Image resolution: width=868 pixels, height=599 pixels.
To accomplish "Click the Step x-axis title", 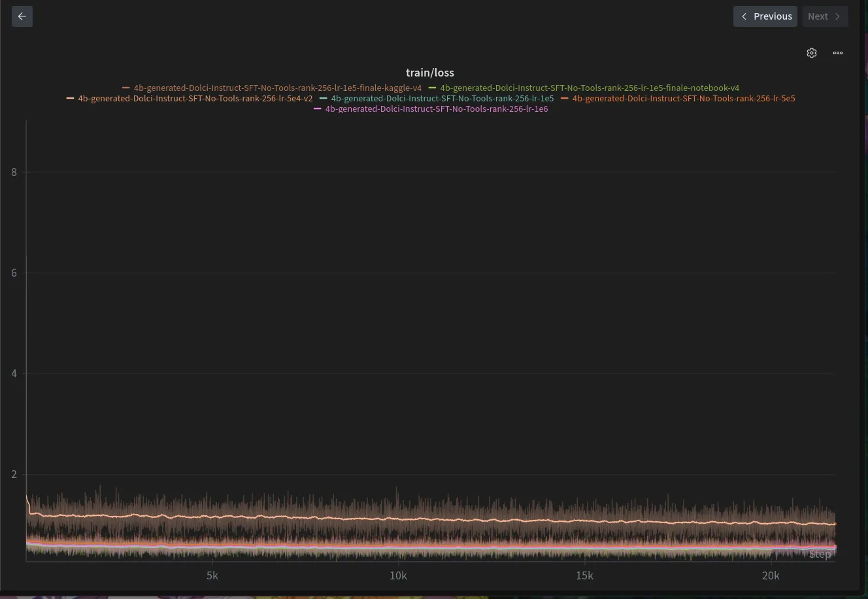I will click(x=820, y=555).
